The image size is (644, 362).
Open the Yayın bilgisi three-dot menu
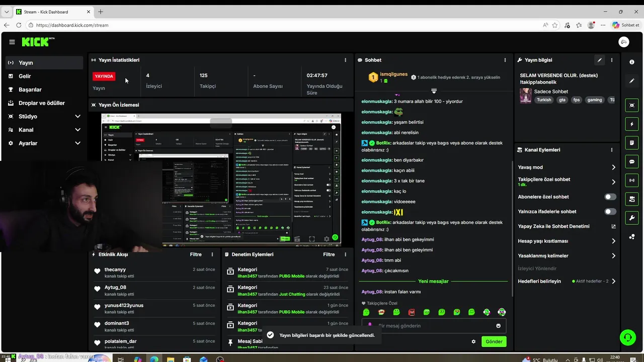tap(612, 60)
